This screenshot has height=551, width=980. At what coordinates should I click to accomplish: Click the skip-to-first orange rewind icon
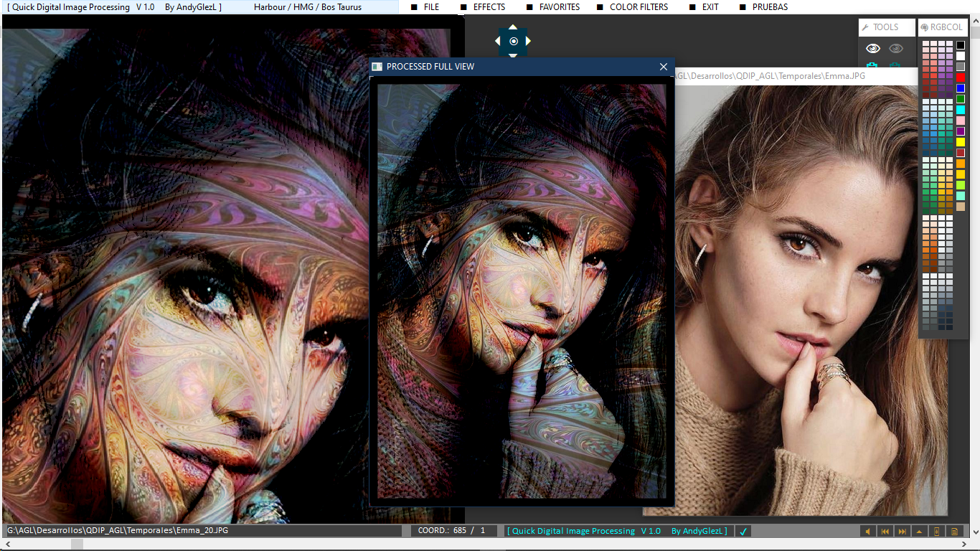885,532
